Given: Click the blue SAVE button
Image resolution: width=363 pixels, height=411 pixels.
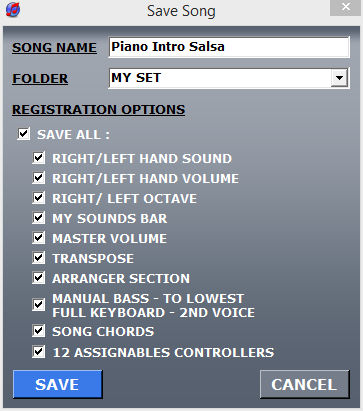Looking at the screenshot, I should (x=57, y=384).
